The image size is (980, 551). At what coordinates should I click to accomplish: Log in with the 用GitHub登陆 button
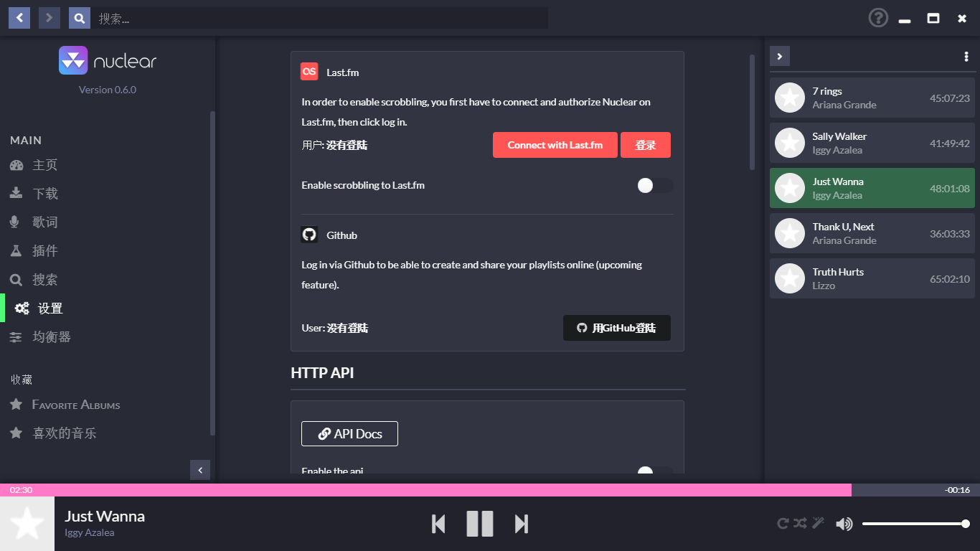point(617,328)
